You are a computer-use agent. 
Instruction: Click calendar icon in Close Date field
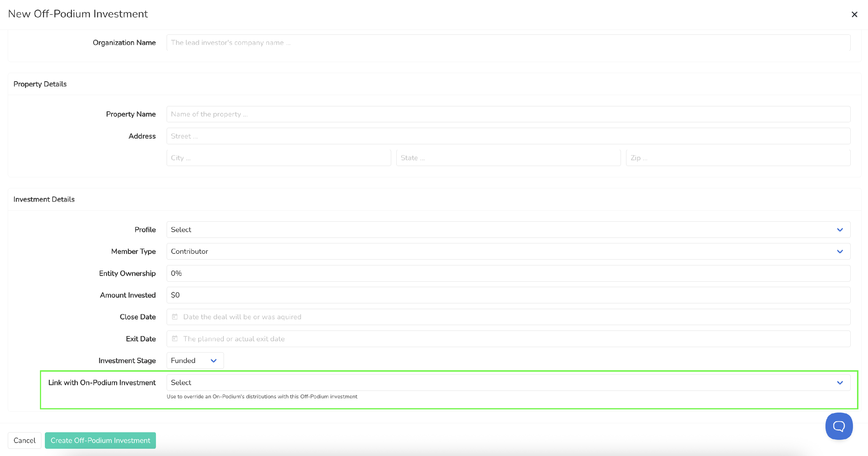tap(175, 317)
